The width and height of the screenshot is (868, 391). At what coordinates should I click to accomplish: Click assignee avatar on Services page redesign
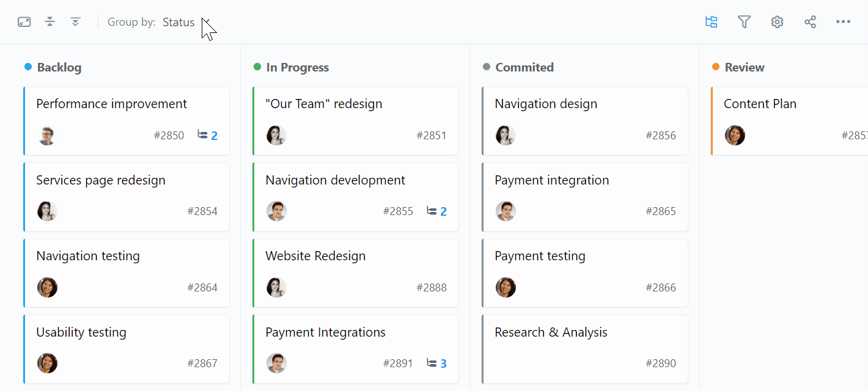pos(47,211)
